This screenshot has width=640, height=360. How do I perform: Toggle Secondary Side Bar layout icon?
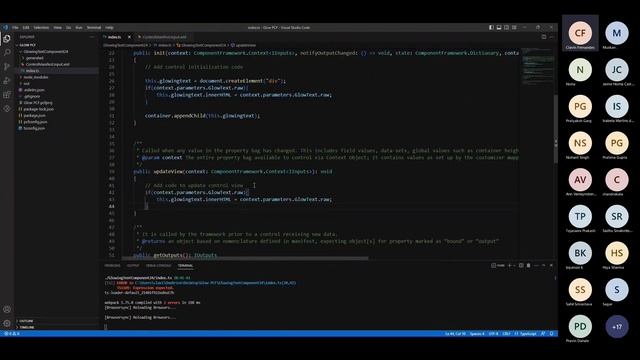coord(507,27)
